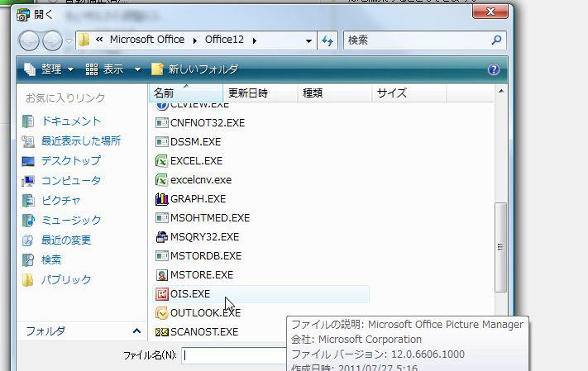Select the file name MSQRY32.EXE
The height and width of the screenshot is (371, 588).
click(205, 237)
